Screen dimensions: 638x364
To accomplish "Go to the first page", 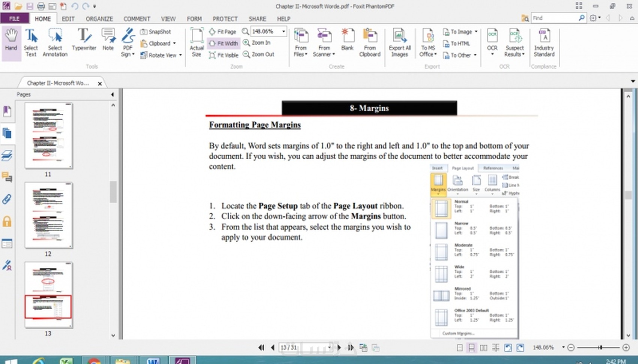I will click(x=261, y=347).
